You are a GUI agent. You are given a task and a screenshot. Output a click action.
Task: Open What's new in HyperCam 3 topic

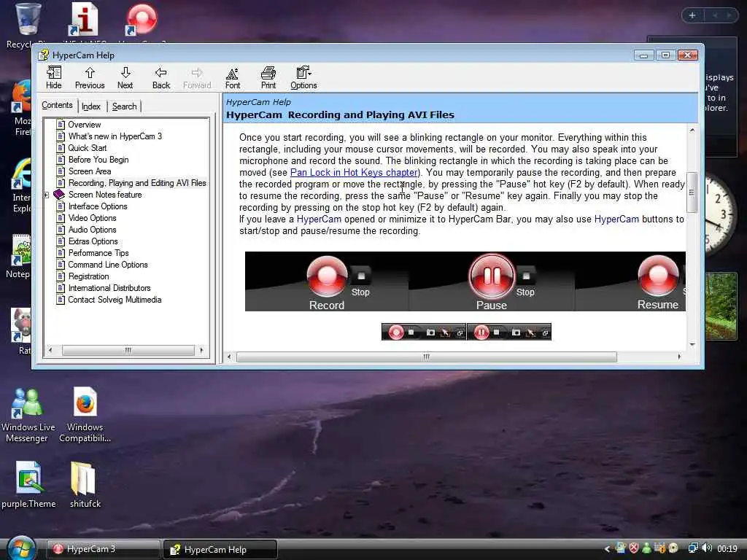[115, 136]
